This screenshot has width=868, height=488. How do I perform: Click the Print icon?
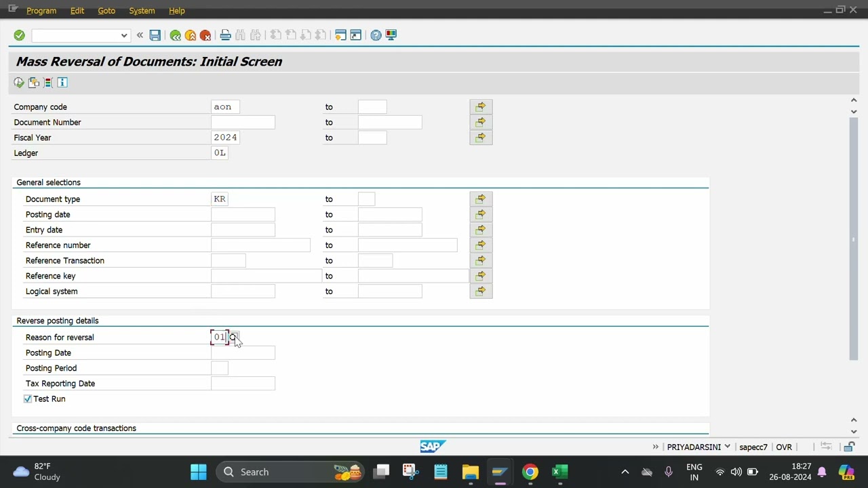[226, 35]
